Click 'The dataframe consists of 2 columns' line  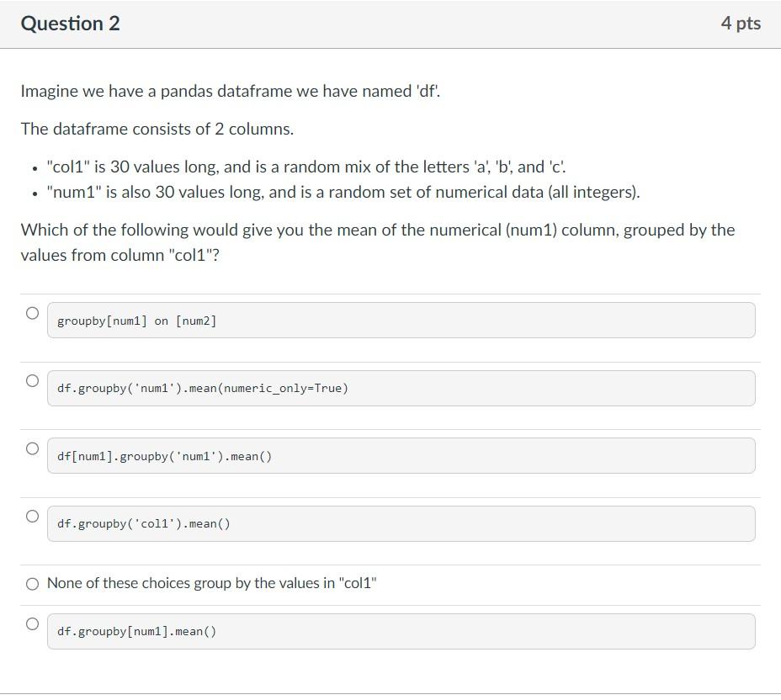(x=157, y=129)
